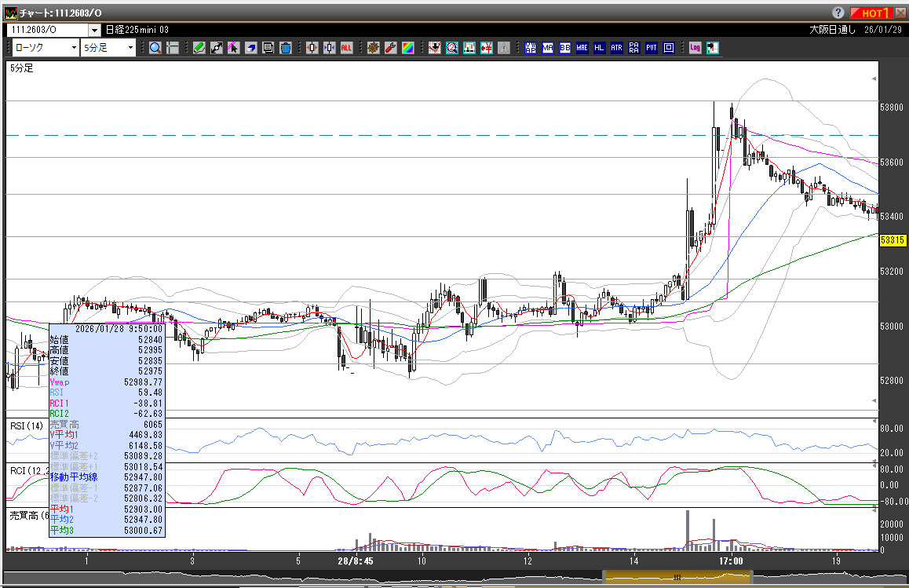The image size is (909, 588).
Task: Click the red ALL toolbar icon
Action: pyautogui.click(x=346, y=48)
